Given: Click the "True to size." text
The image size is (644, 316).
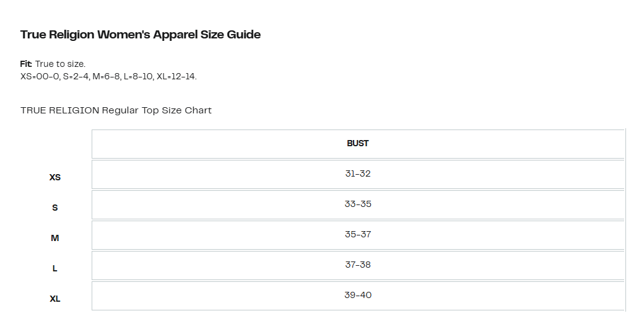Looking at the screenshot, I should click(x=60, y=64).
